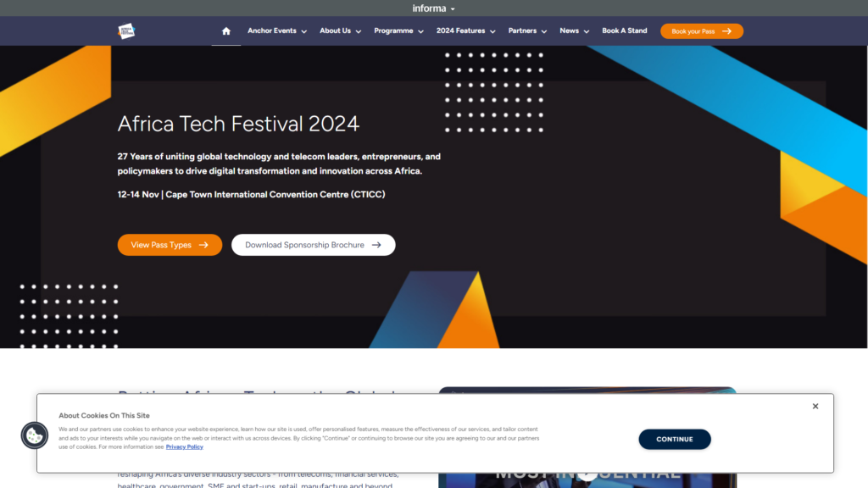The width and height of the screenshot is (868, 488).
Task: Expand the 2024 Features menu
Action: tap(465, 31)
